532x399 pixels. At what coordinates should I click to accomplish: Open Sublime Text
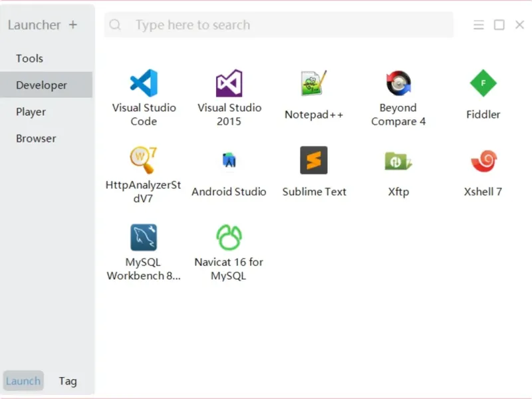pos(314,161)
